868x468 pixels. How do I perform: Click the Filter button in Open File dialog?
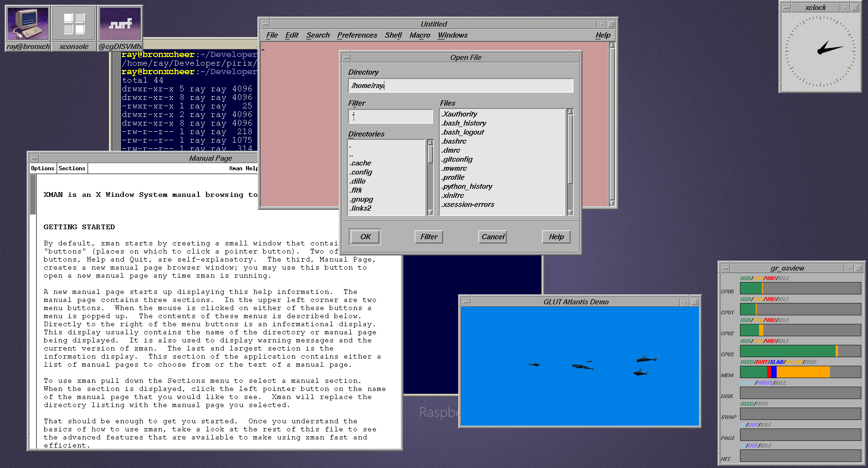(x=429, y=237)
